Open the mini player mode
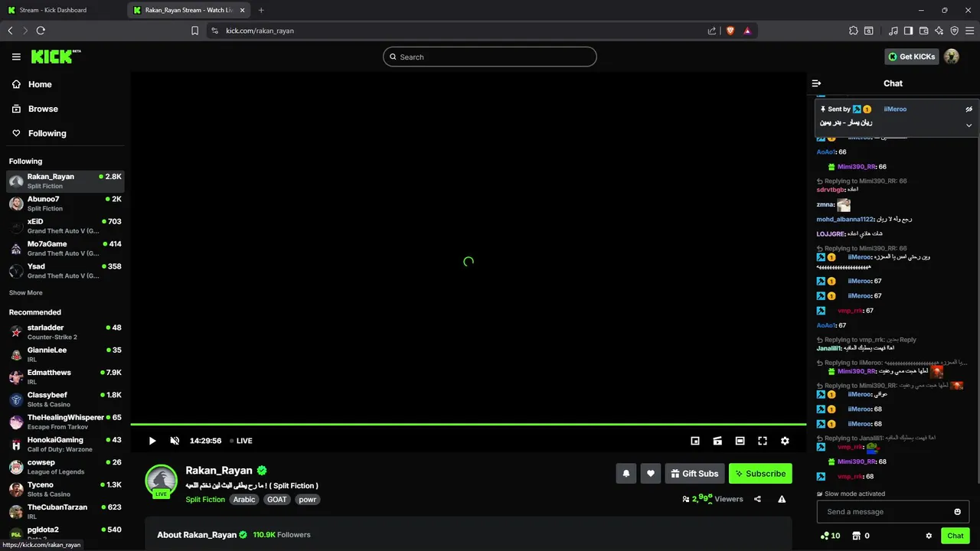 [x=695, y=441]
